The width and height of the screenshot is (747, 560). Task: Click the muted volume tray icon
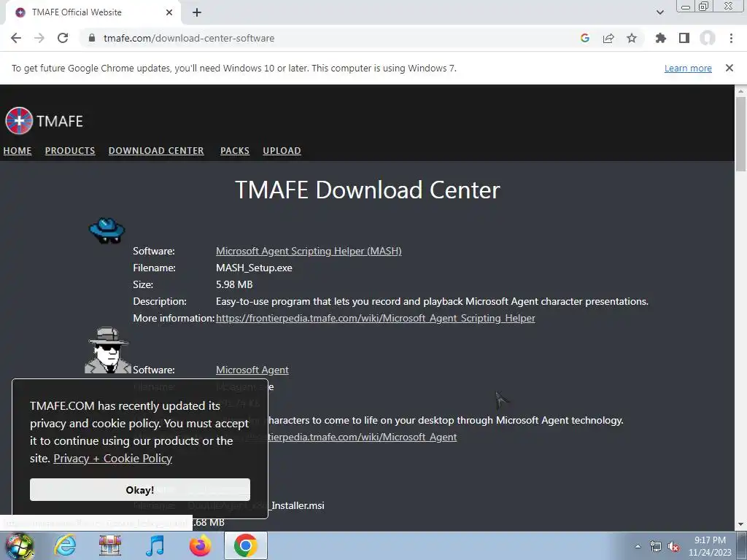point(673,547)
